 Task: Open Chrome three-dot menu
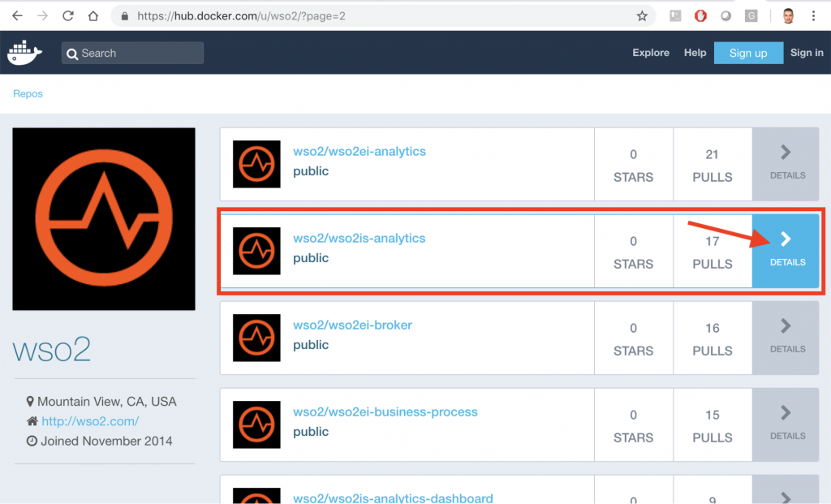[813, 15]
